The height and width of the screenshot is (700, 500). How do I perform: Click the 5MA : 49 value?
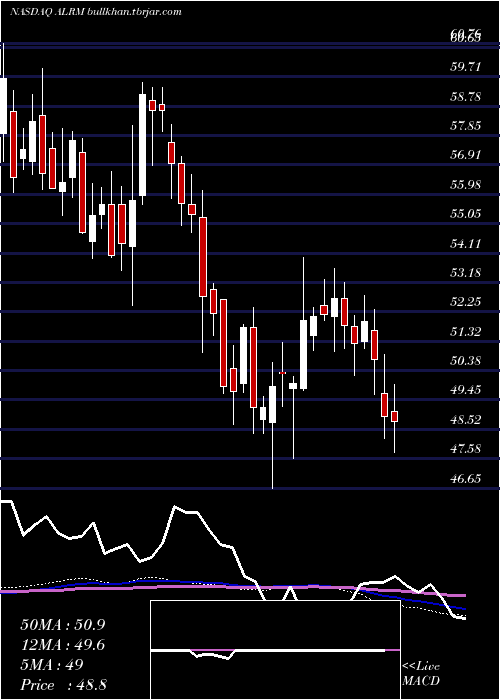click(x=52, y=665)
